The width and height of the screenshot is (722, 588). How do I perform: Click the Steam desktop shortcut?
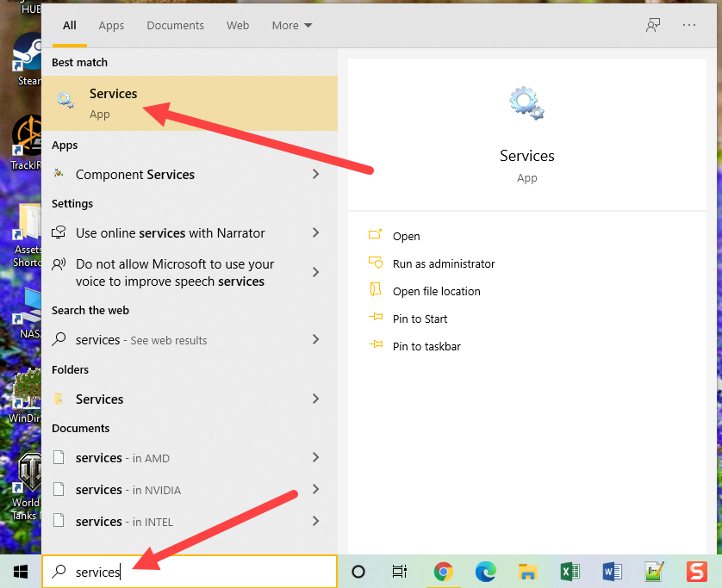click(x=27, y=59)
